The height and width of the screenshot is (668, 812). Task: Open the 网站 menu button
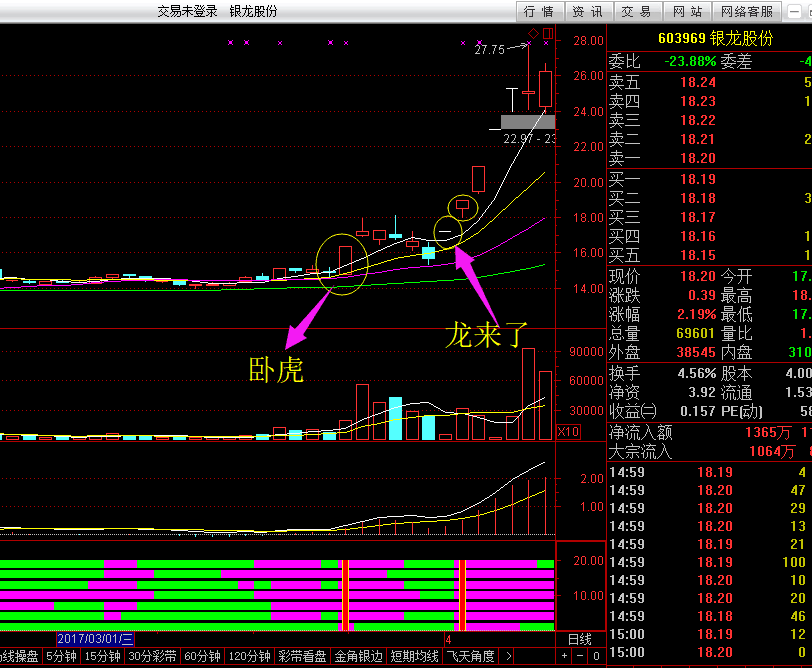click(x=687, y=11)
